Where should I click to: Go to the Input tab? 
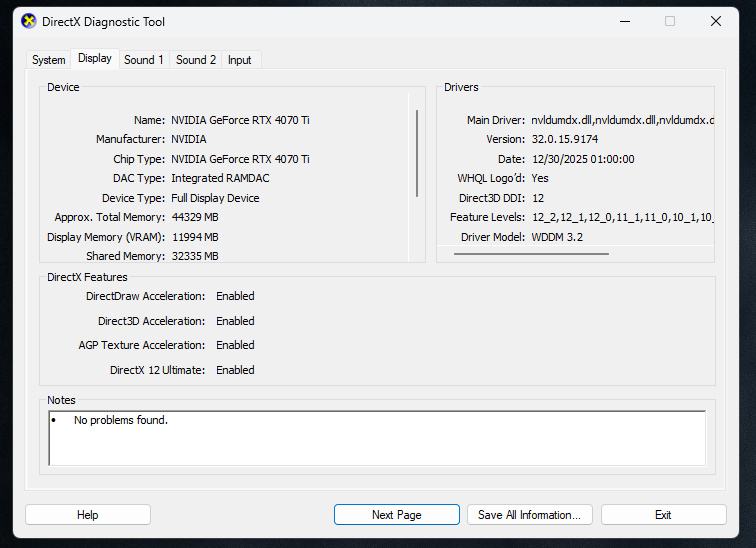pos(240,60)
